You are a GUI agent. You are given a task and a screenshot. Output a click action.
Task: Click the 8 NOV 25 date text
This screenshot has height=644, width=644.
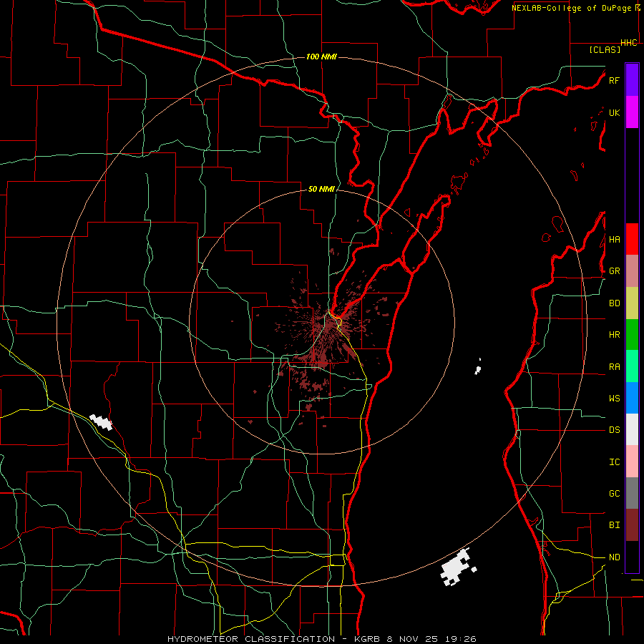413,639
